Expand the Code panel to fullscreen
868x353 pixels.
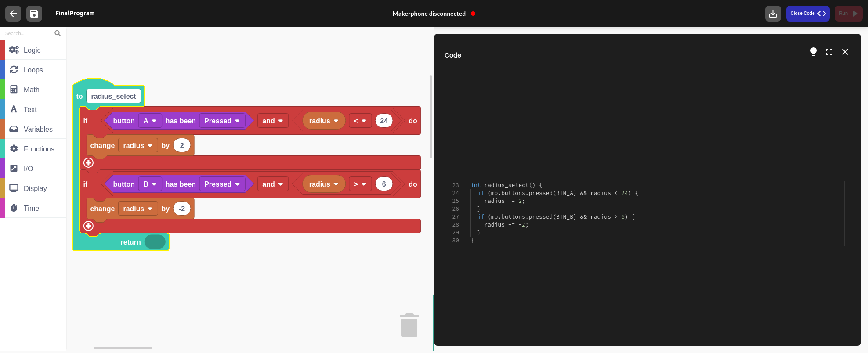click(829, 52)
